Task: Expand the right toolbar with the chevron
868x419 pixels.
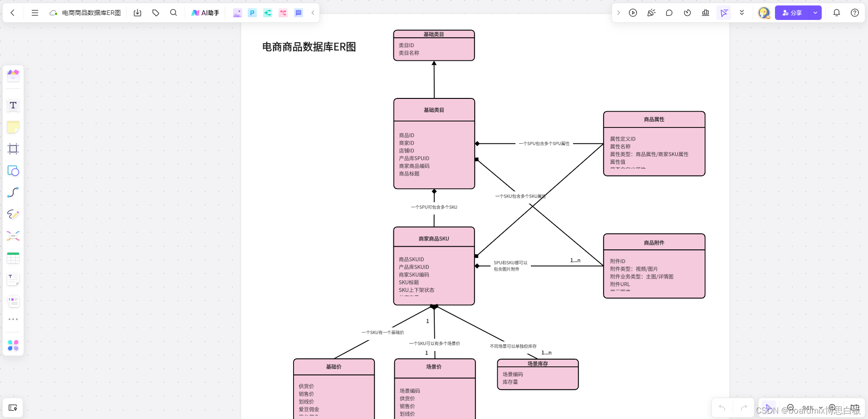Action: click(x=618, y=13)
